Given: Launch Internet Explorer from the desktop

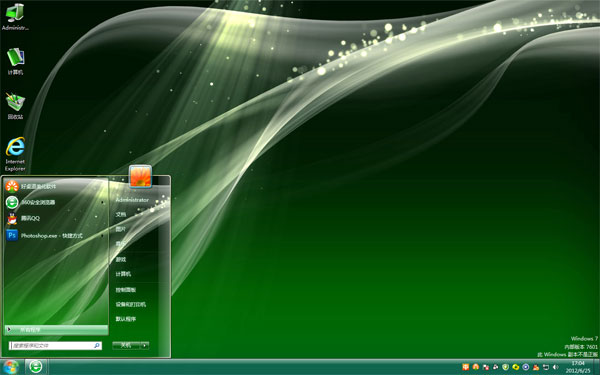Looking at the screenshot, I should pyautogui.click(x=15, y=154).
